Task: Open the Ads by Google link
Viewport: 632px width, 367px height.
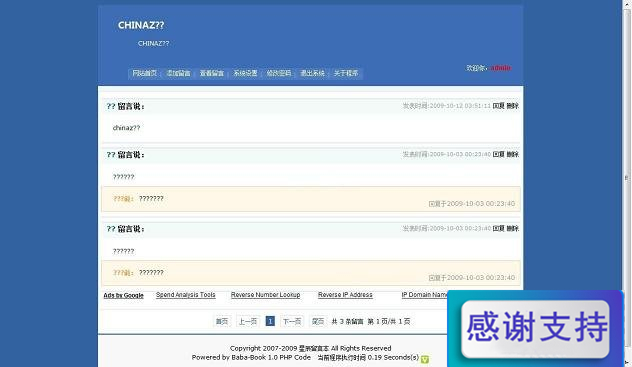Action: pyautogui.click(x=123, y=295)
